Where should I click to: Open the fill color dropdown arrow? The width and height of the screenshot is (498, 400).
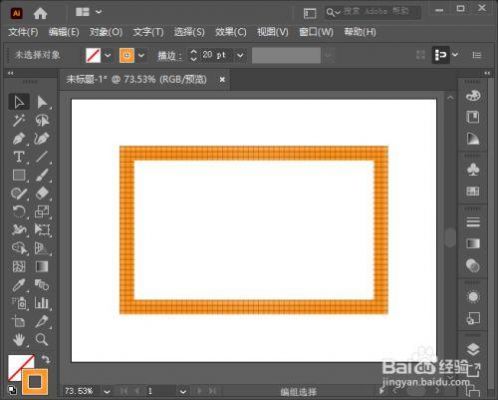pyautogui.click(x=108, y=55)
